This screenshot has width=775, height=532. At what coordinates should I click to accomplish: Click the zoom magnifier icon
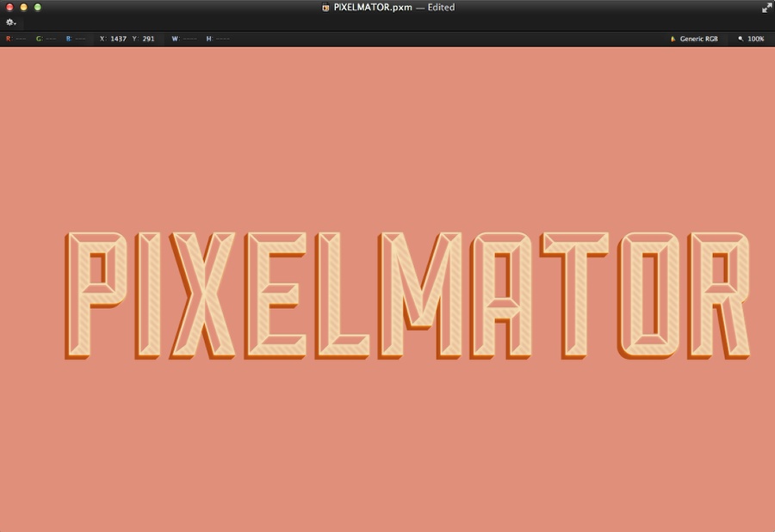(741, 39)
